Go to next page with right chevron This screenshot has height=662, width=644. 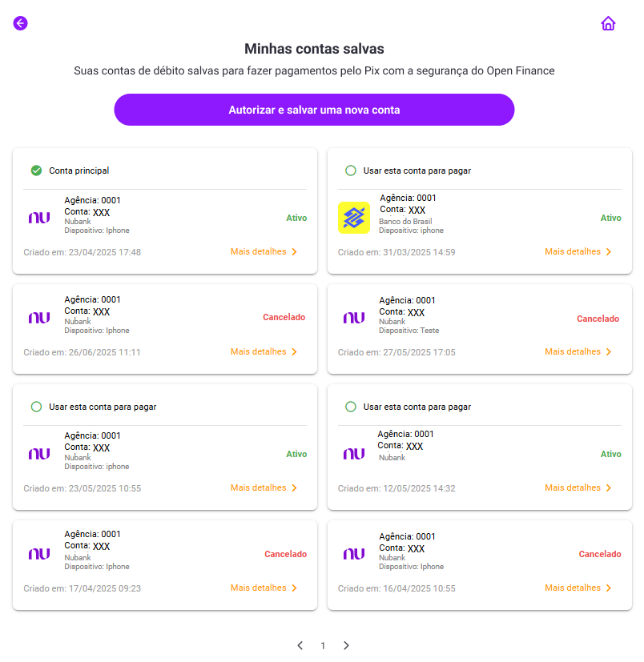tap(346, 645)
